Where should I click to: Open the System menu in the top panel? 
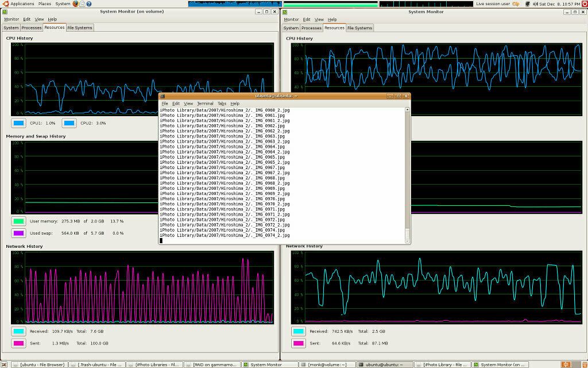63,3
